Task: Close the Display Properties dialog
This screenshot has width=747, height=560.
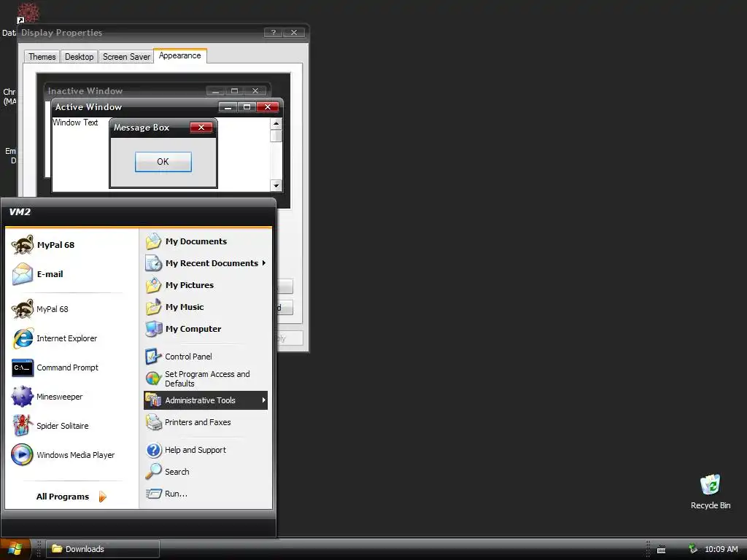Action: (294, 32)
